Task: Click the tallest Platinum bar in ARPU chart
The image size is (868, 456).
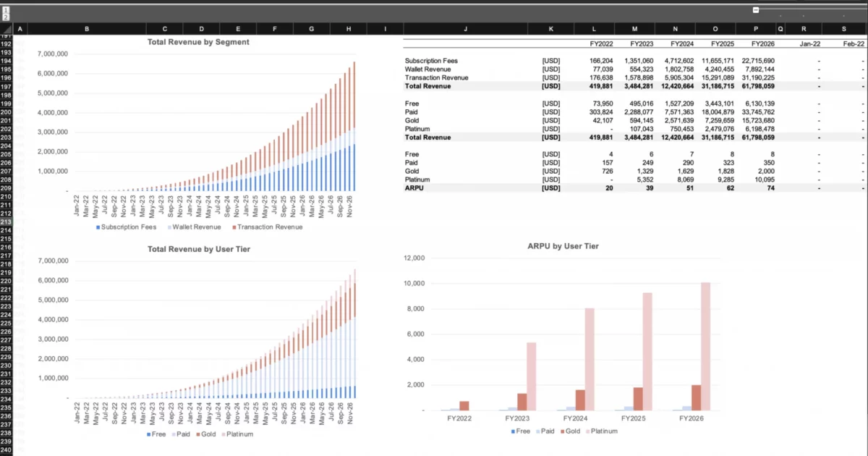Action: (x=706, y=340)
